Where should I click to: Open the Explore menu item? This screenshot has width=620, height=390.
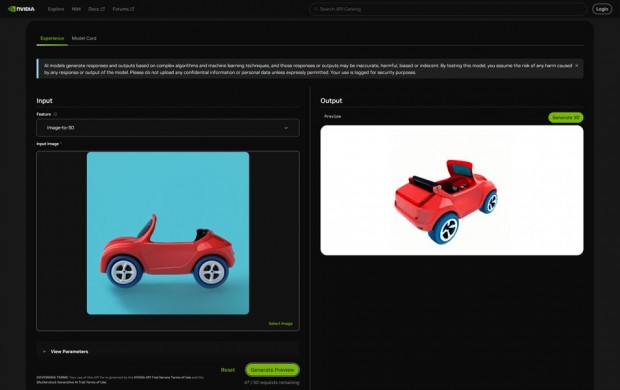[x=56, y=9]
